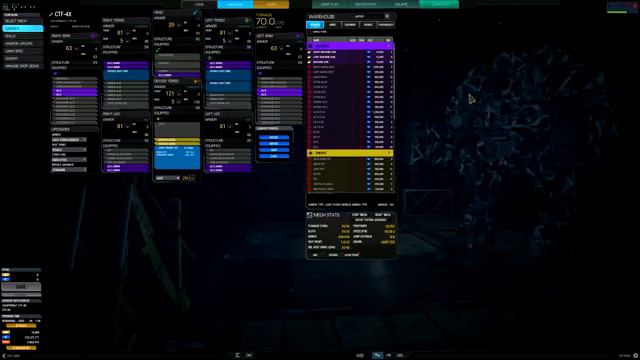
Task: Open the Faction Play tab
Action: [x=365, y=4]
